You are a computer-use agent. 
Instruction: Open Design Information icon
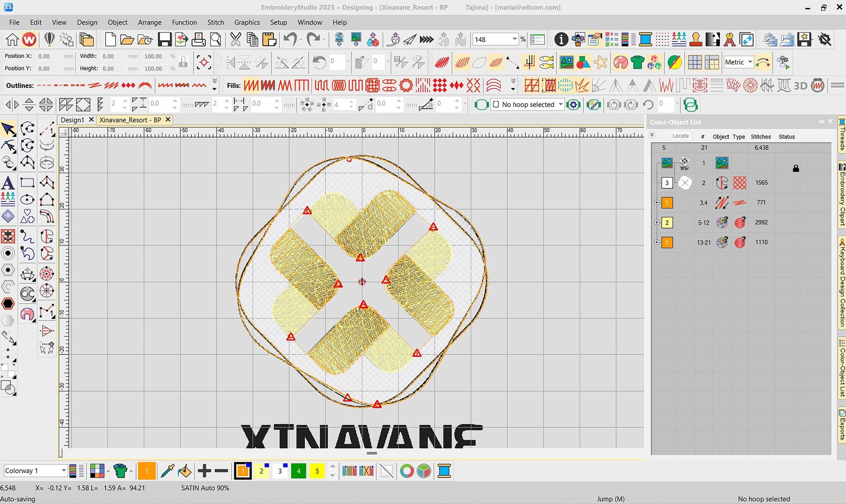coord(560,39)
